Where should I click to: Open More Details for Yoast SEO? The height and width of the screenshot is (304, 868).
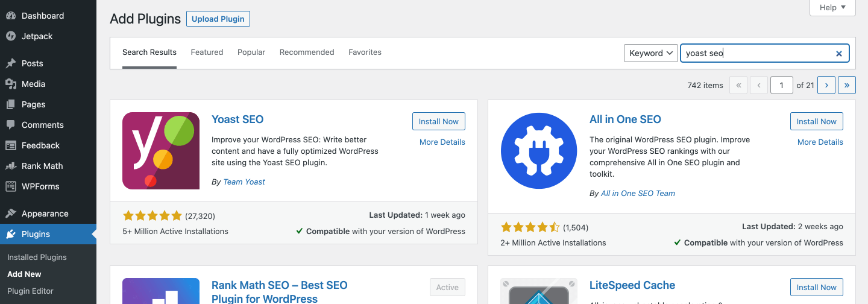coord(442,142)
